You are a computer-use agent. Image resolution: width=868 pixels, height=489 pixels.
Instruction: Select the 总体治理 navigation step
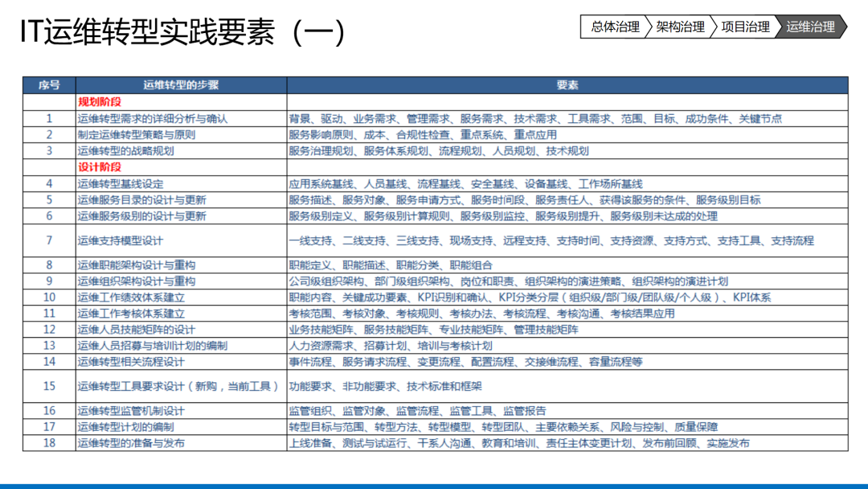(x=614, y=27)
